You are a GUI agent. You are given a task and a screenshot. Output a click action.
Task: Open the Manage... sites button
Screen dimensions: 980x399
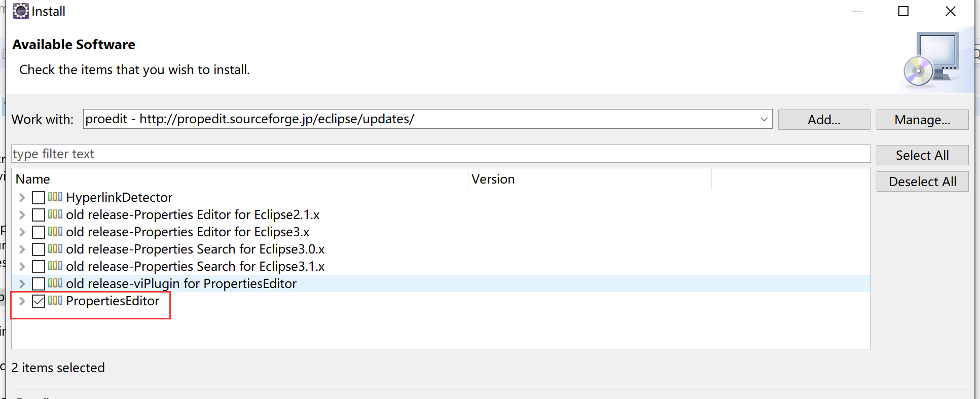[922, 120]
